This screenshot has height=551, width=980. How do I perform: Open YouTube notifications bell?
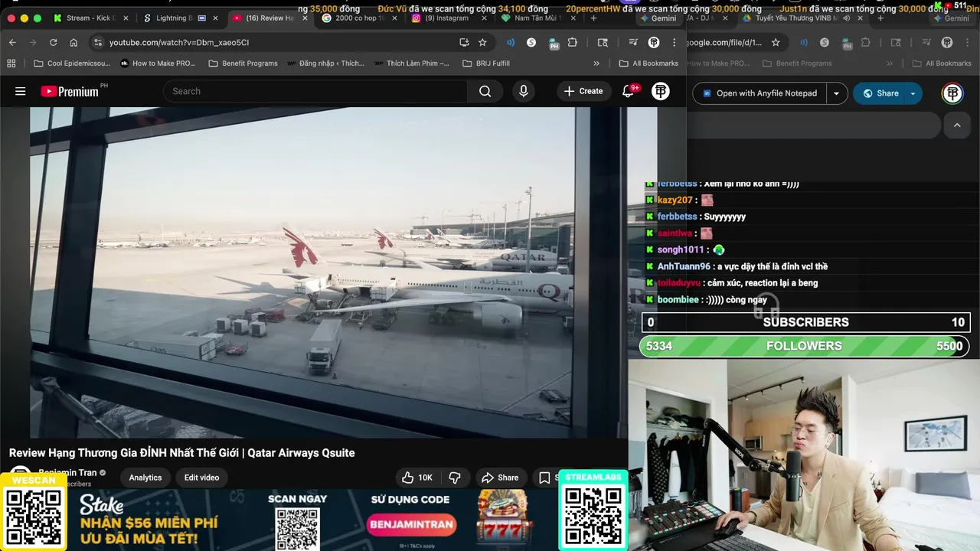pyautogui.click(x=628, y=91)
